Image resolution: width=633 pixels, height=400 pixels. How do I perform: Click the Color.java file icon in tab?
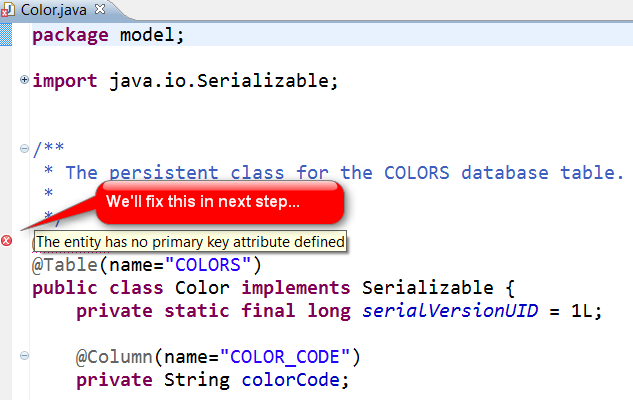[x=9, y=10]
